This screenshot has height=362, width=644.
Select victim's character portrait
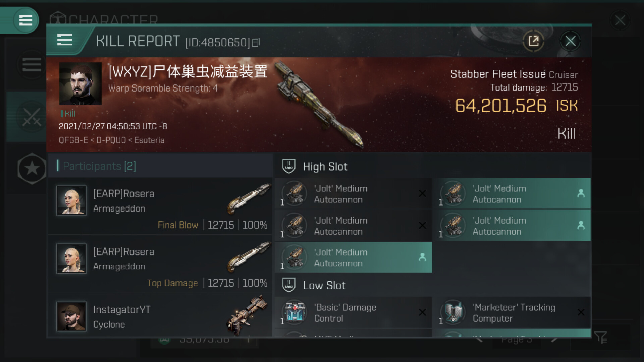[80, 84]
